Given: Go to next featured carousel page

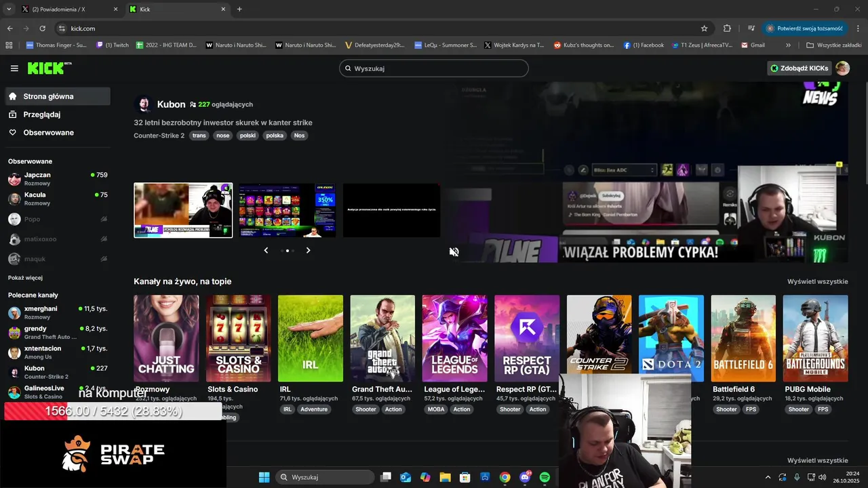Looking at the screenshot, I should tap(308, 250).
